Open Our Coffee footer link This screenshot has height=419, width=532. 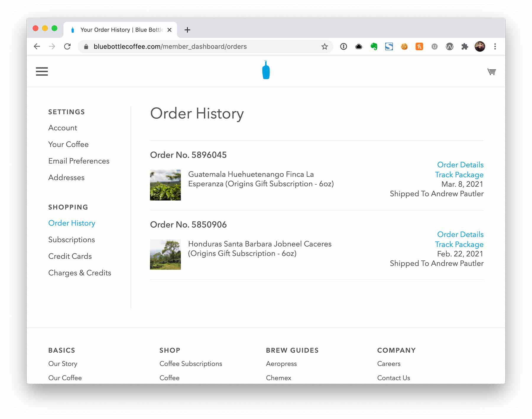(65, 378)
